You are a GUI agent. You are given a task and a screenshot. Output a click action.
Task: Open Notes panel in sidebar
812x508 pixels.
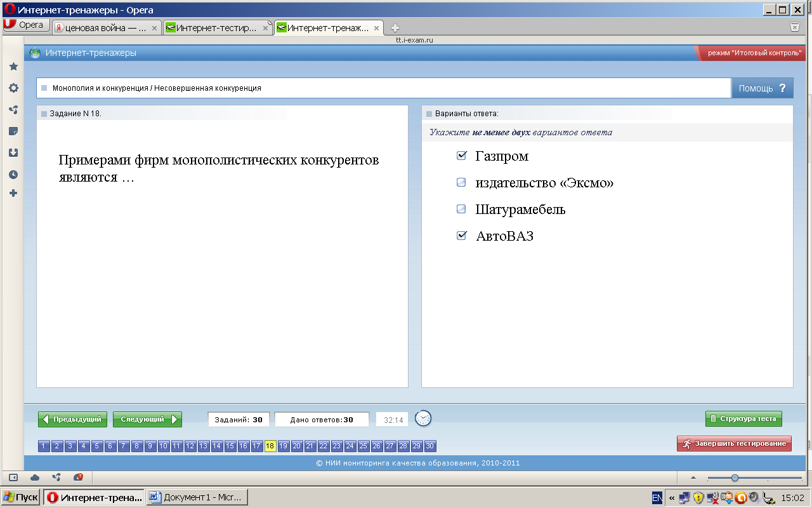coord(13,131)
